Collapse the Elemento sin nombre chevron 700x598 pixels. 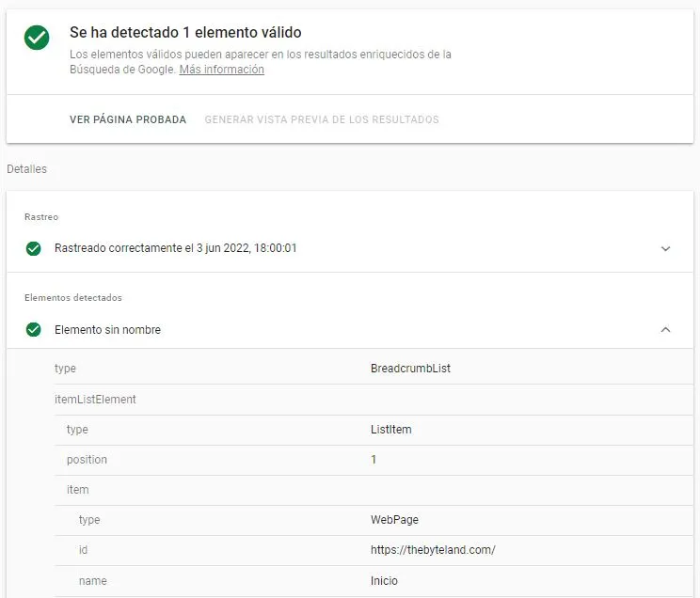[665, 330]
